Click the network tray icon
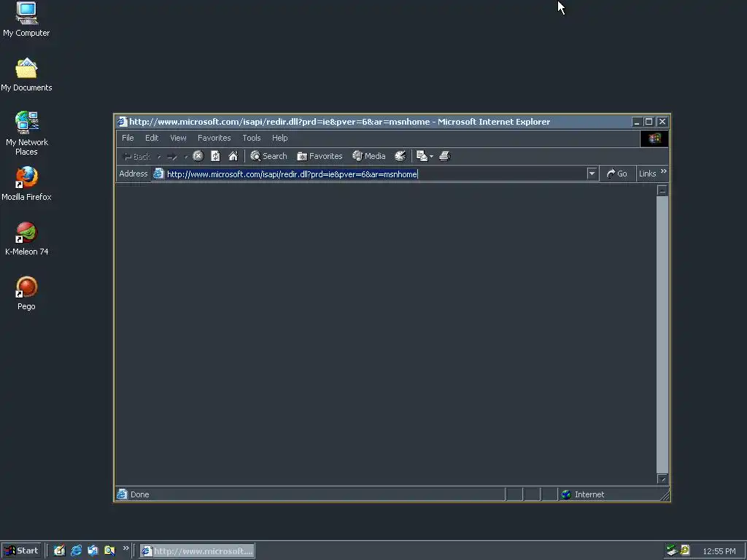Screen dimensions: 747x560 (672, 551)
